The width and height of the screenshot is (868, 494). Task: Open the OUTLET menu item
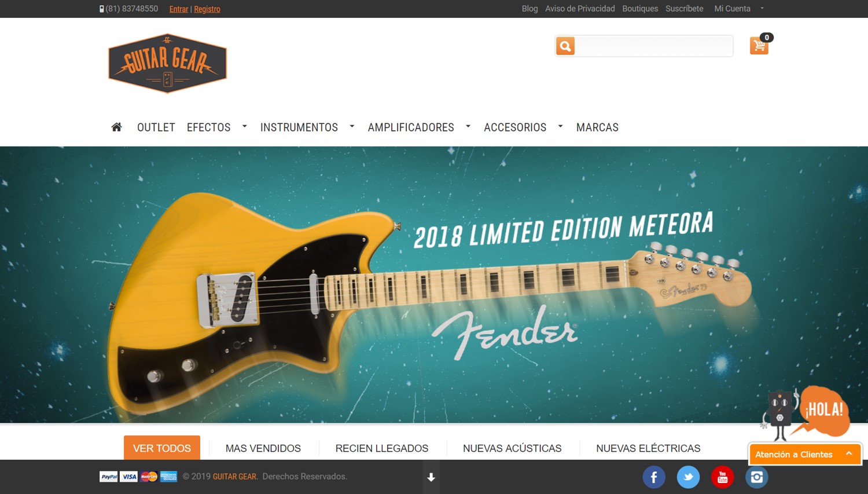156,127
